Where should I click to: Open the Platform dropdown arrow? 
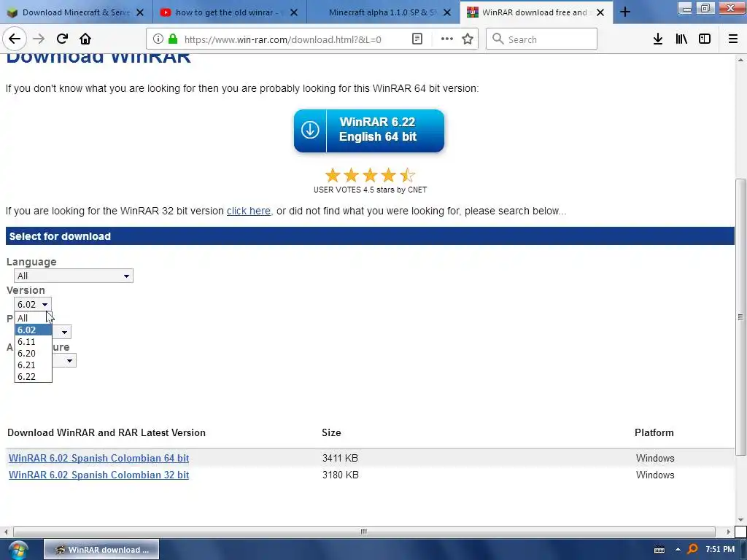pyautogui.click(x=64, y=332)
